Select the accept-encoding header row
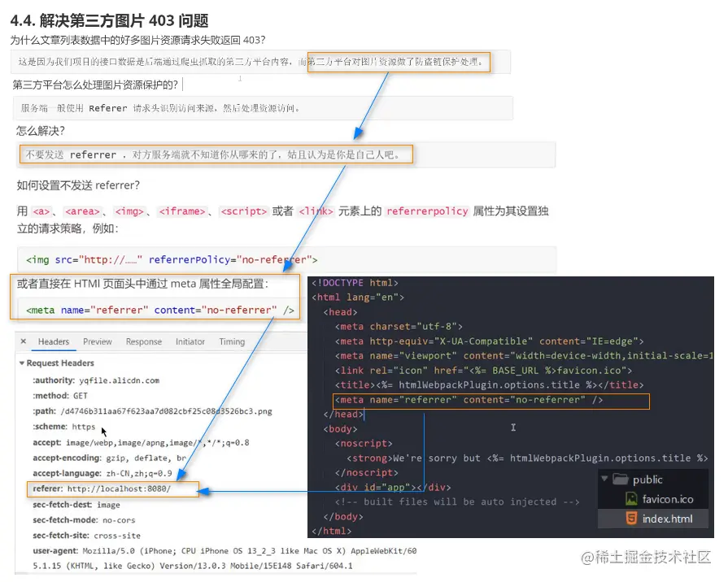The width and height of the screenshot is (728, 582). (x=110, y=458)
